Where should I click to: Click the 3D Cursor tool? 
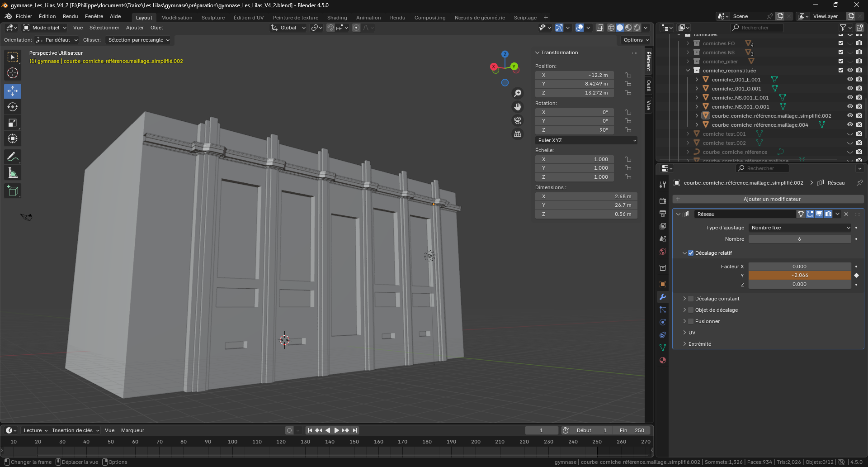click(x=13, y=73)
